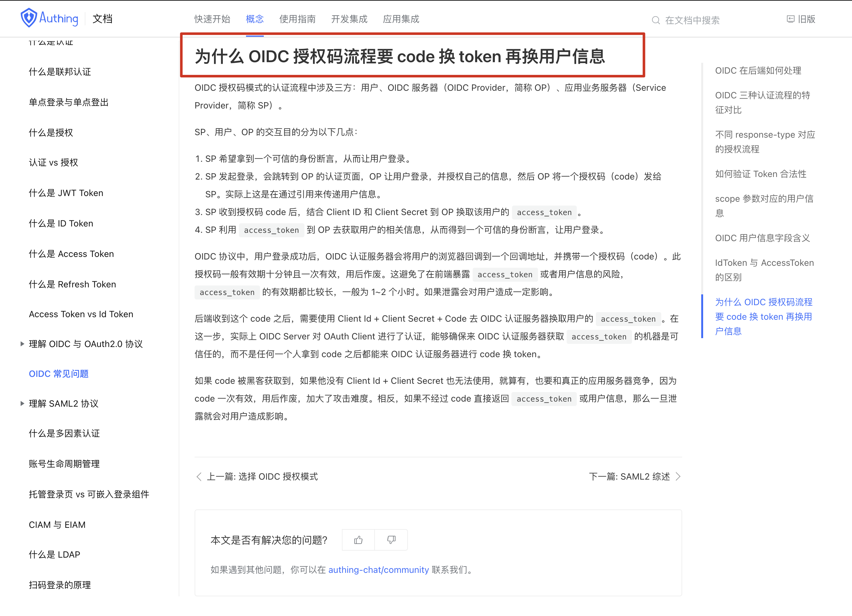Open authing-chat/community link
The width and height of the screenshot is (852, 616).
click(x=378, y=570)
